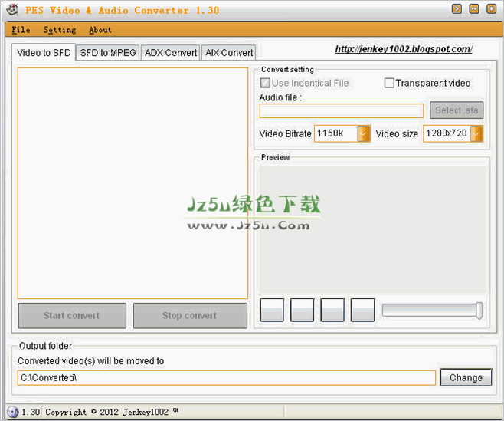Open the About menu

100,30
